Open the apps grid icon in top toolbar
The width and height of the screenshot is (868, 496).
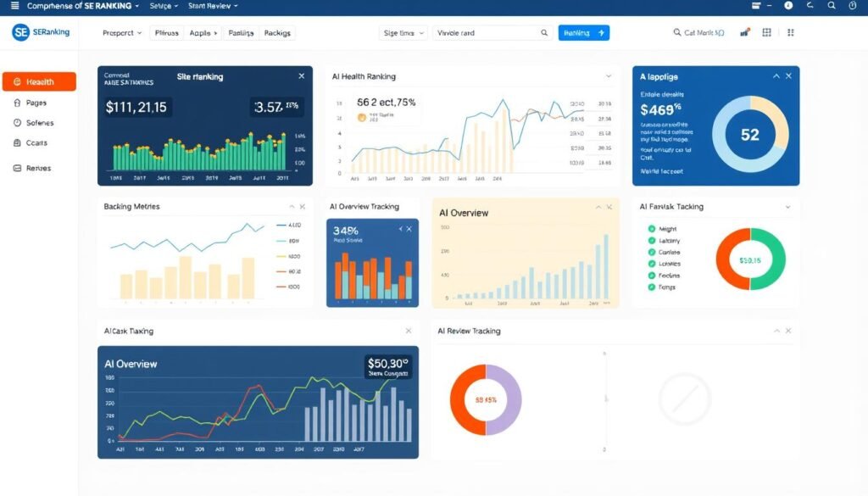pyautogui.click(x=765, y=32)
